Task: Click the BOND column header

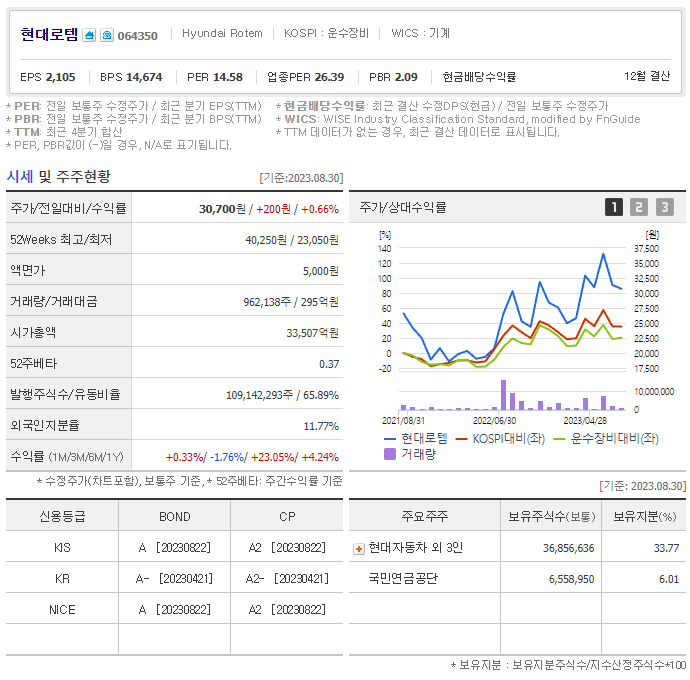Action: click(x=175, y=516)
